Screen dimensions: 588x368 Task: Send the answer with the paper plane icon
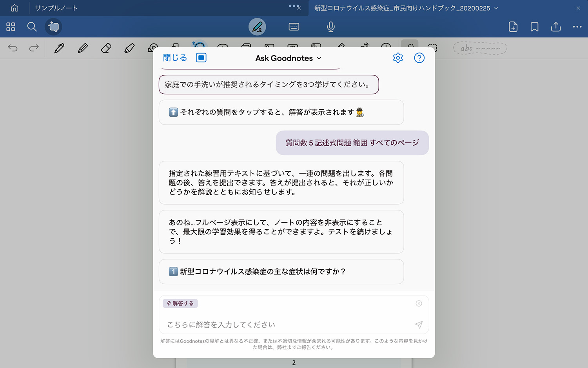419,324
